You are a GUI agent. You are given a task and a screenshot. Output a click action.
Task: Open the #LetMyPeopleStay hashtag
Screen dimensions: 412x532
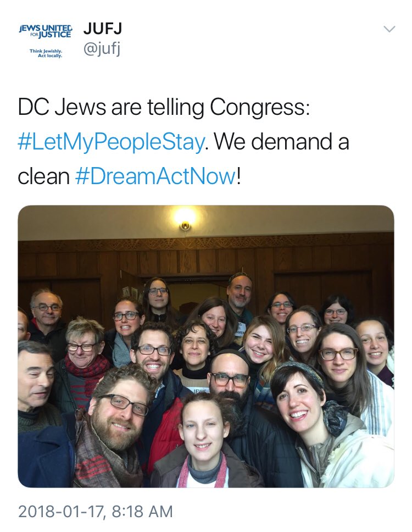[111, 141]
